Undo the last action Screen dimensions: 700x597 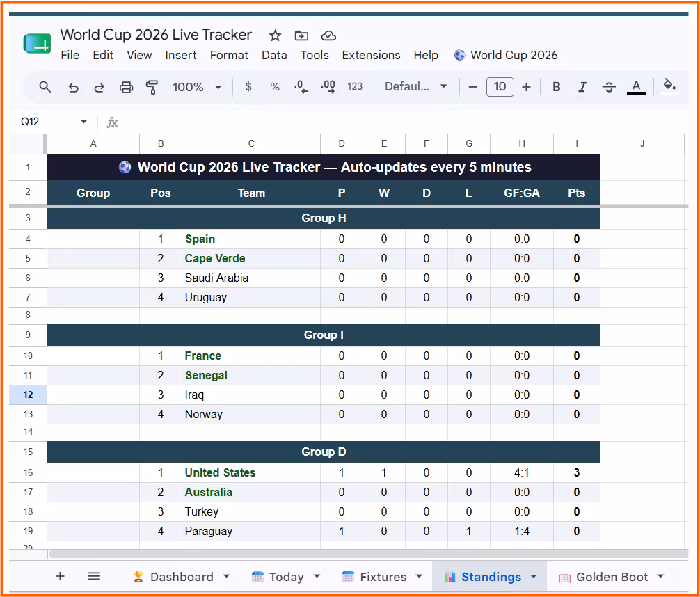(73, 87)
